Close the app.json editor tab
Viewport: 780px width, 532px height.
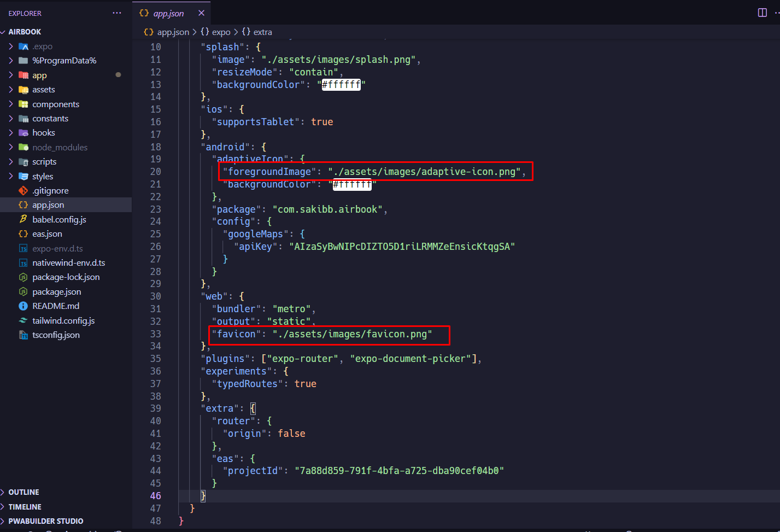click(x=201, y=13)
